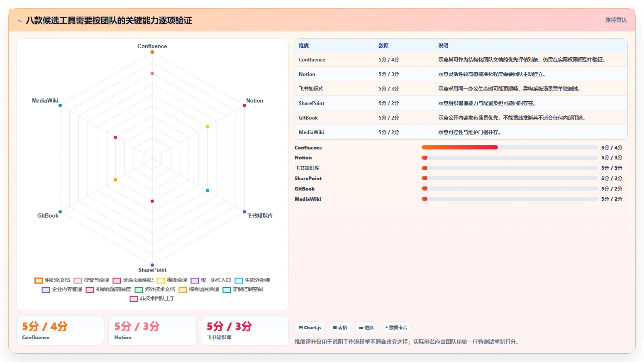Click the 非技术团队上手 legend color swatch
The image size is (644, 362).
tap(134, 299)
